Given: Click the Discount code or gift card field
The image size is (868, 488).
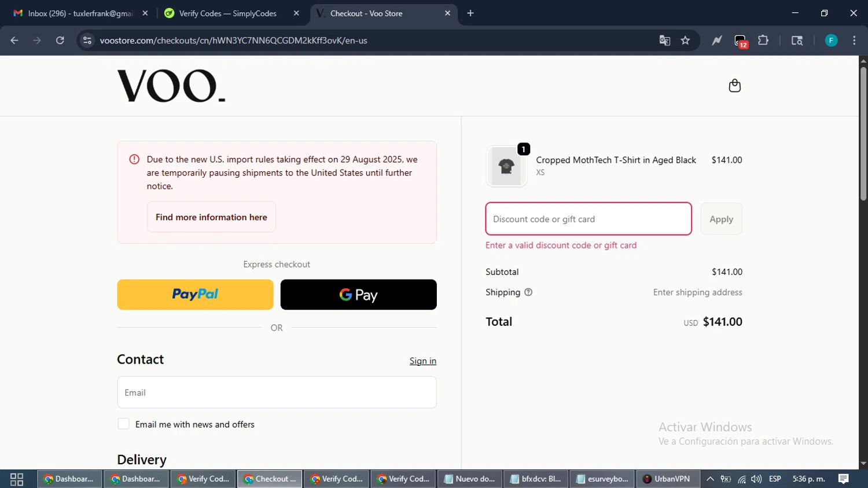Looking at the screenshot, I should click(589, 219).
